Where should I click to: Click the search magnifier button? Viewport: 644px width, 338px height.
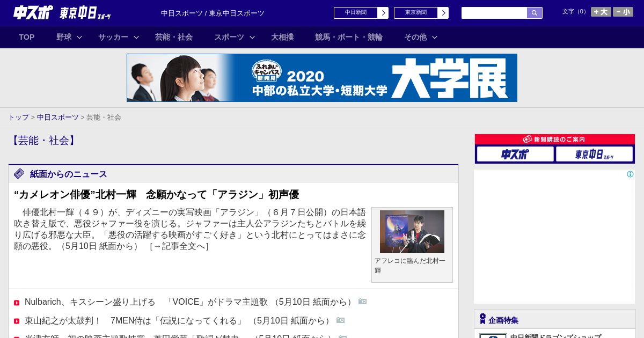click(535, 13)
